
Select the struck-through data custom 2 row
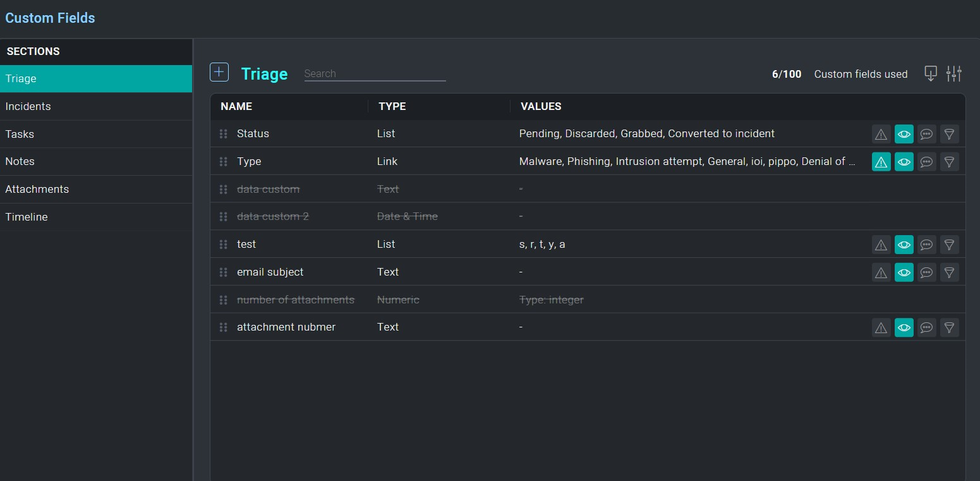point(272,216)
